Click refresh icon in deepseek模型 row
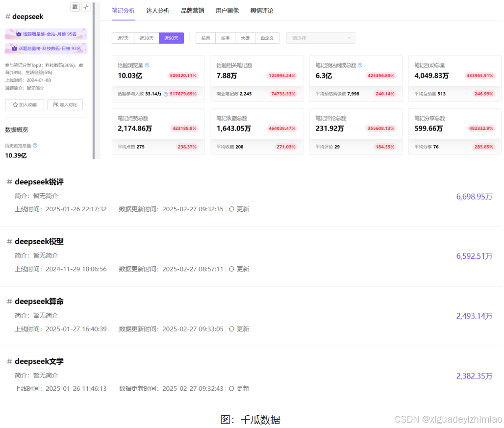Screen dimensions: 504x428 pos(231,269)
